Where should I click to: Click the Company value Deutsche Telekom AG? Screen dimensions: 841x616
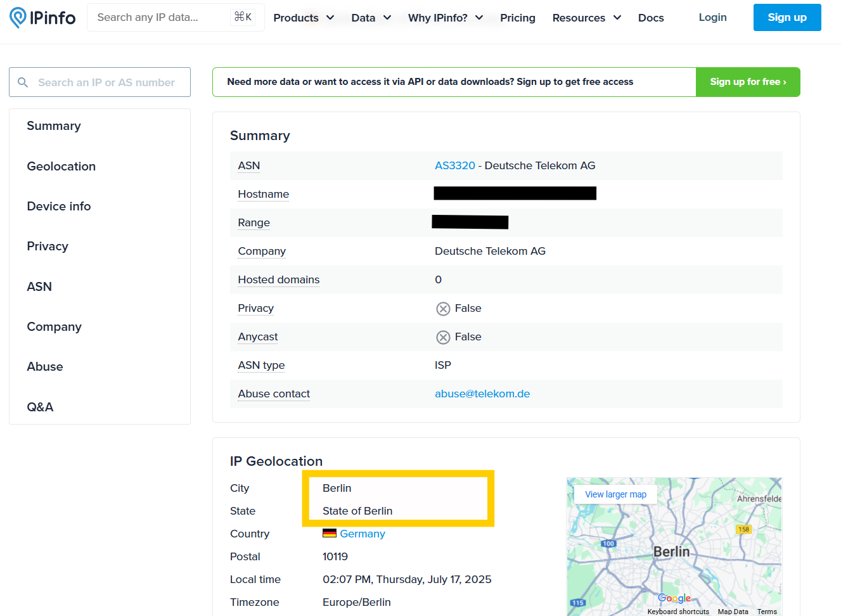click(x=490, y=251)
